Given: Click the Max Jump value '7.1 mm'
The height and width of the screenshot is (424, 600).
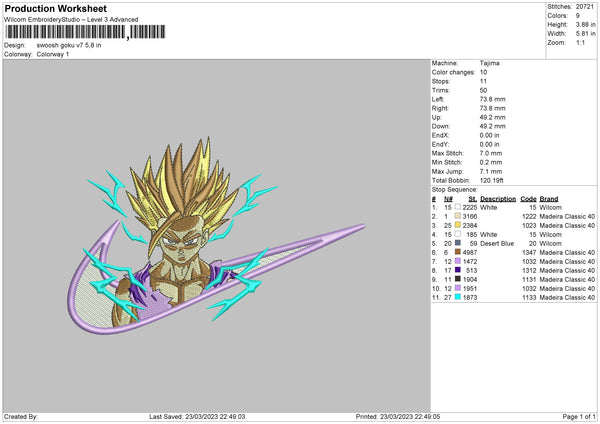Looking at the screenshot, I should (x=491, y=171).
